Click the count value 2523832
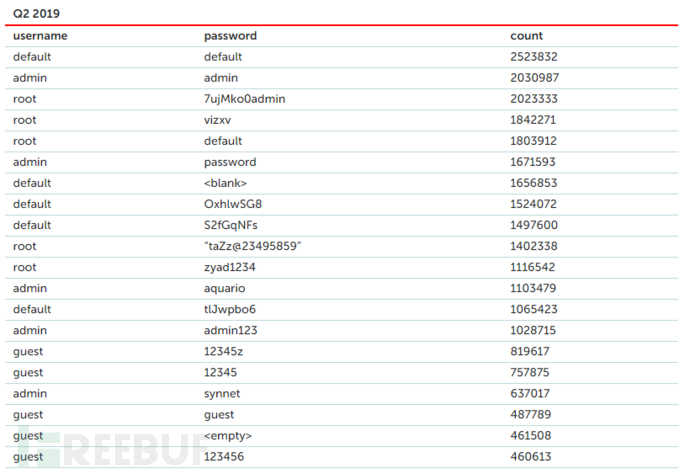Screen dimensions: 690x474 coord(534,57)
